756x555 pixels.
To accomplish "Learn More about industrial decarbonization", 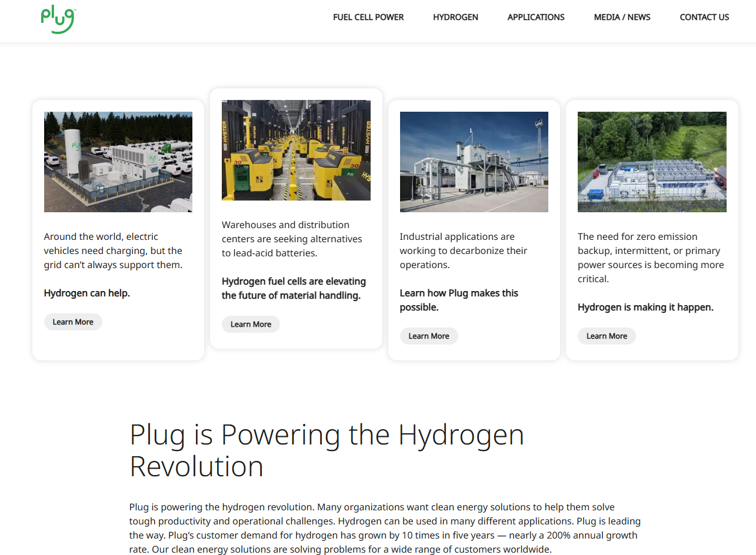I will 429,336.
